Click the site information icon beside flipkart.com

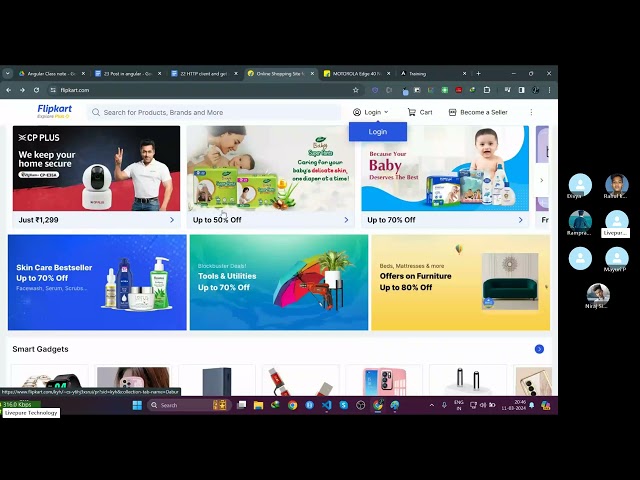53,90
